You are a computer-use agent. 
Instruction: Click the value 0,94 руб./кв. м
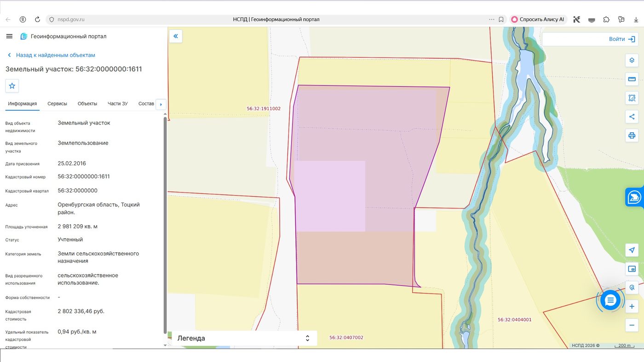pyautogui.click(x=77, y=332)
